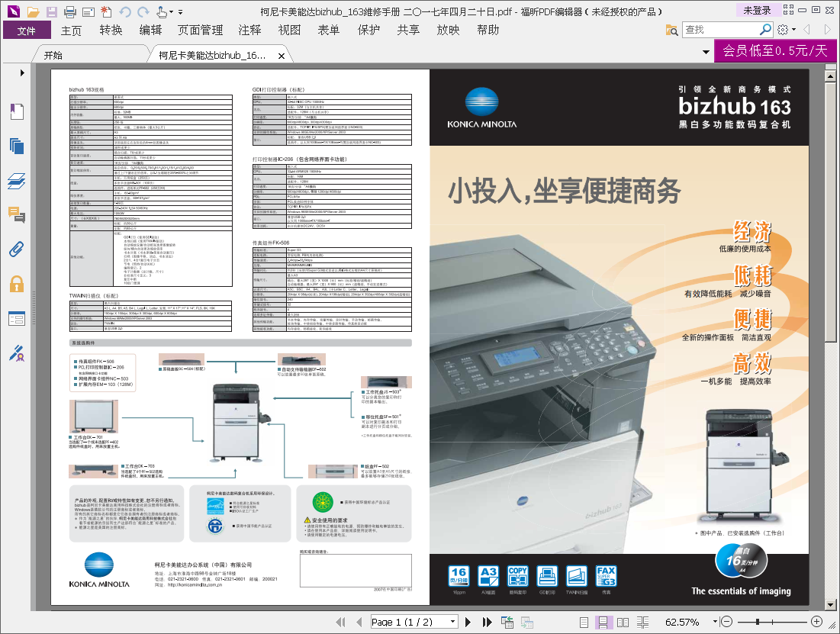Go to next page arrow
The height and width of the screenshot is (634, 840).
[468, 623]
